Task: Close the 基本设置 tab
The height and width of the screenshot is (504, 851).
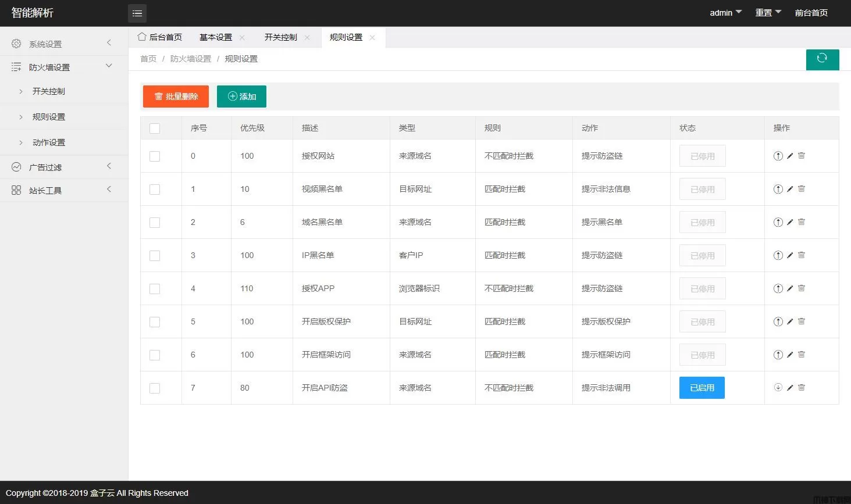Action: (x=242, y=37)
